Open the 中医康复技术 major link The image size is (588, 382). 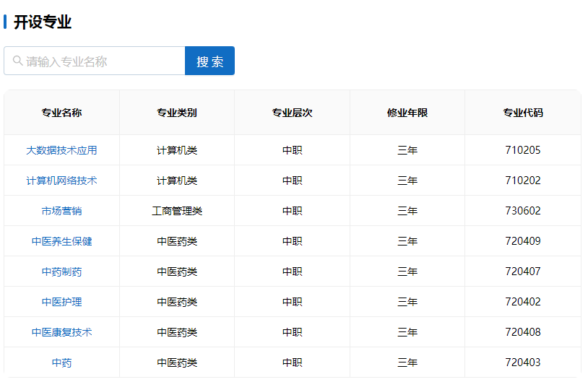(x=61, y=332)
